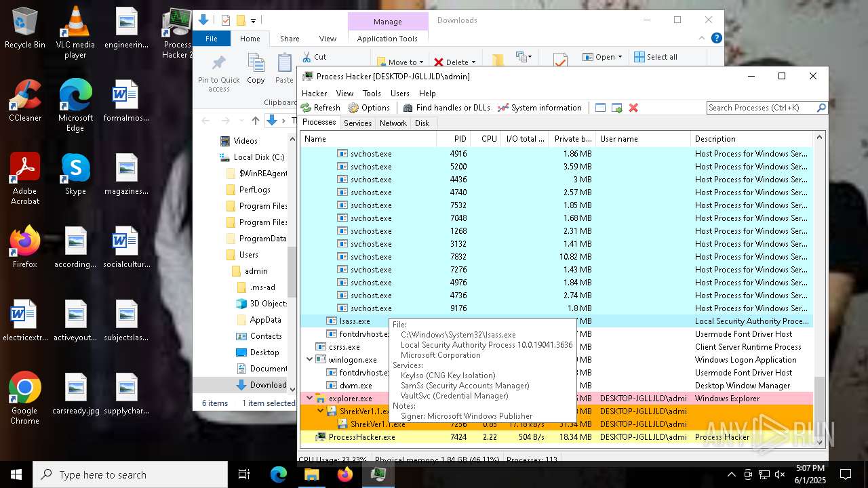Select the ProcessHacker.exe process row
The image size is (868, 488).
[556, 437]
